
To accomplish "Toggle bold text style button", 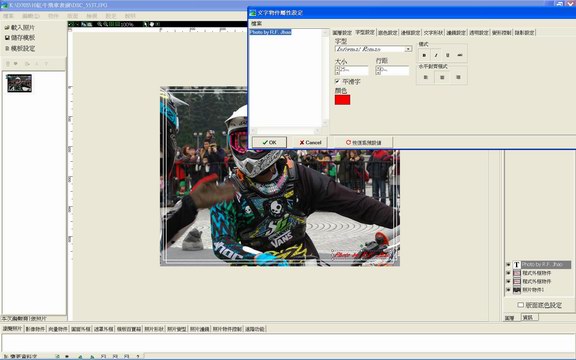I will click(x=424, y=55).
